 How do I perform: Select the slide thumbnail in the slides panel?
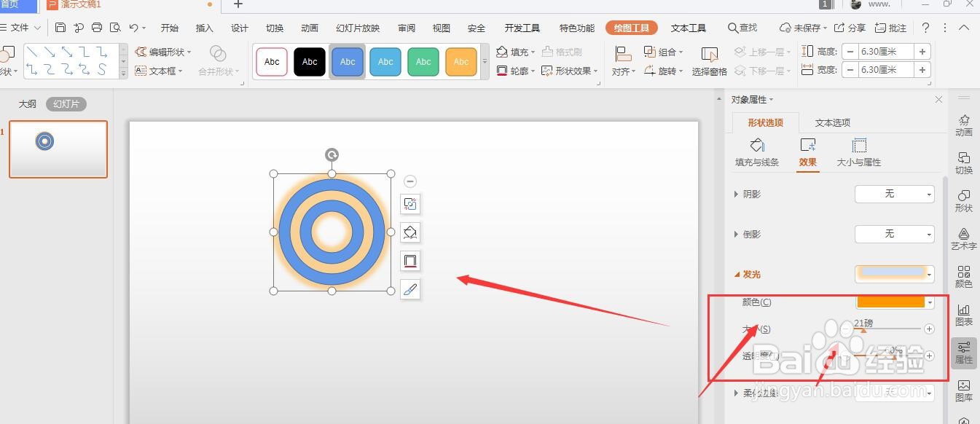click(x=58, y=149)
